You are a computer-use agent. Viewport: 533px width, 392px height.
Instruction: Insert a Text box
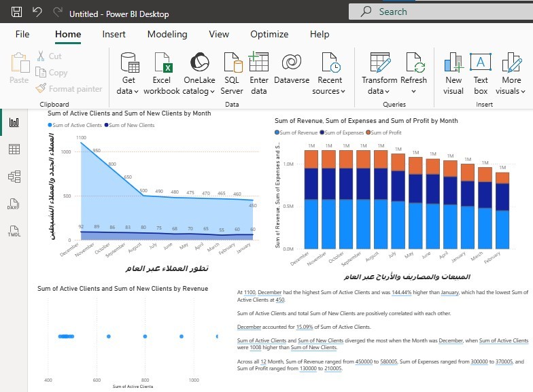point(481,74)
